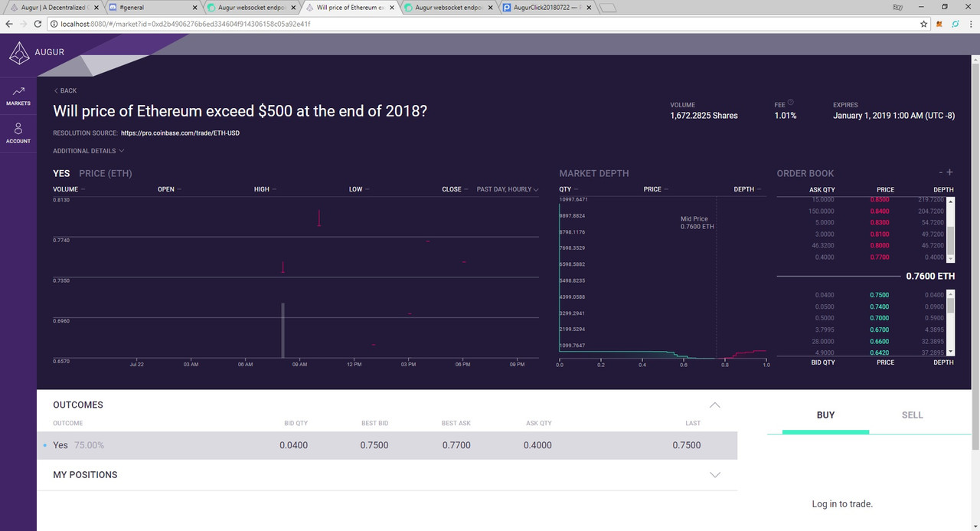The image size is (980, 531).
Task: Toggle the market depth DEPTH indicator
Action: 747,189
